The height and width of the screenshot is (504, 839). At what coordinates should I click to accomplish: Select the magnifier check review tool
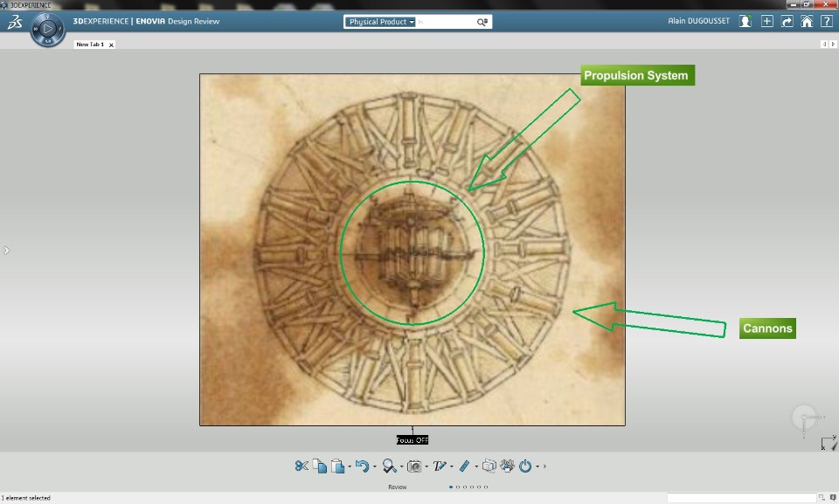[x=389, y=466]
